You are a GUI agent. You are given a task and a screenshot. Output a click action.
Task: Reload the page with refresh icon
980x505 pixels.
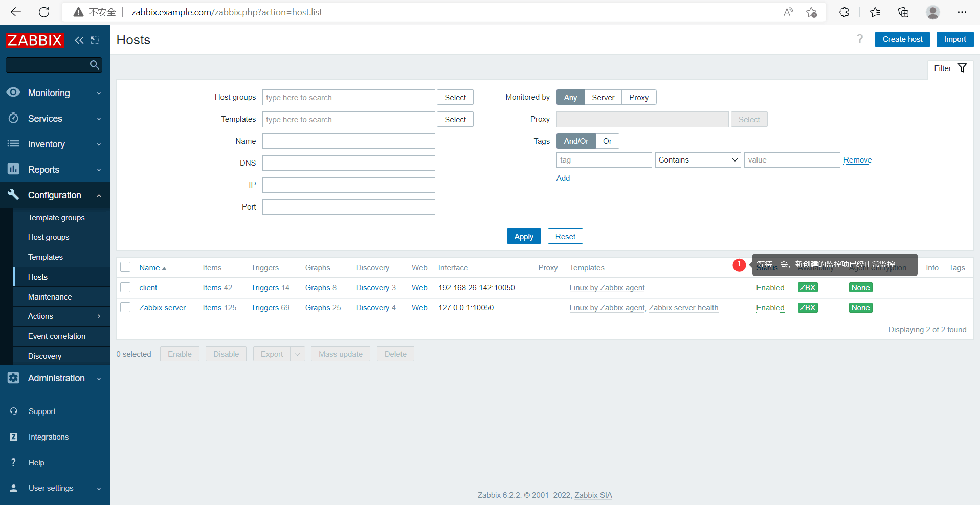tap(44, 12)
